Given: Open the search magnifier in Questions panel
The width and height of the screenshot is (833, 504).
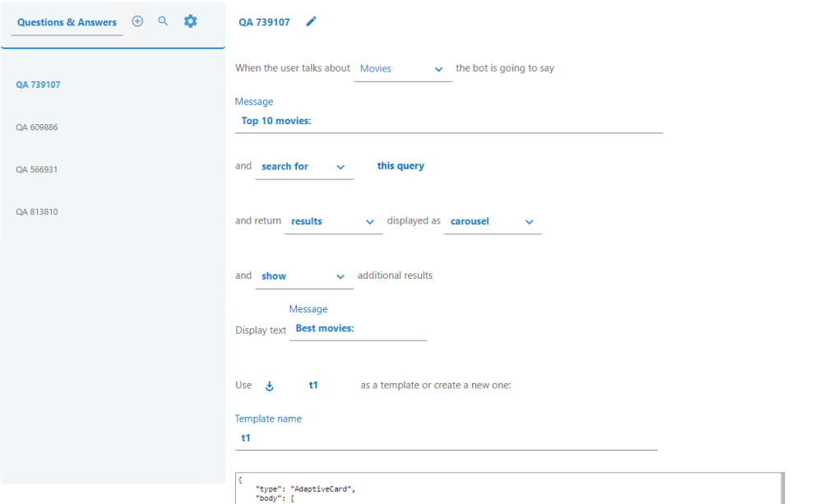Looking at the screenshot, I should click(x=163, y=21).
